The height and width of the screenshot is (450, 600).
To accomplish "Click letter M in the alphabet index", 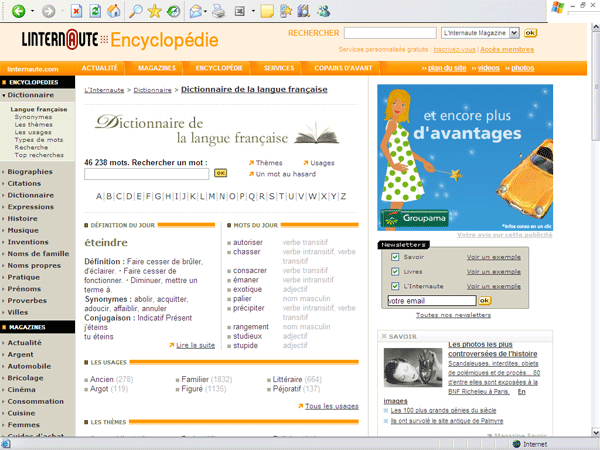I will [212, 197].
